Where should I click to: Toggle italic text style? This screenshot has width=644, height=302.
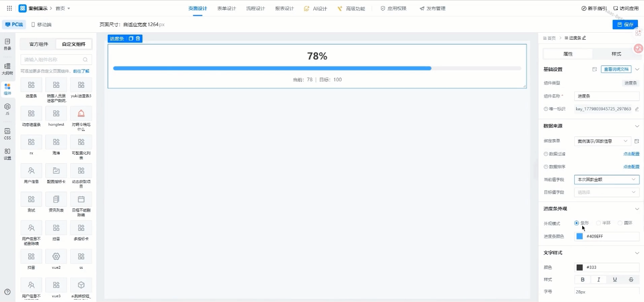599,280
